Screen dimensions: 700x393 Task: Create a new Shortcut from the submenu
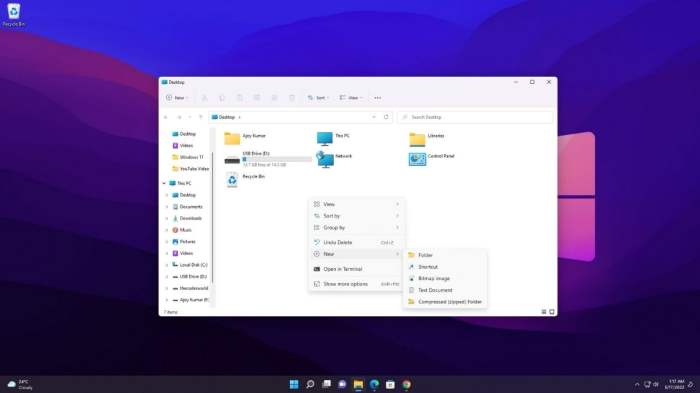[x=445, y=267]
